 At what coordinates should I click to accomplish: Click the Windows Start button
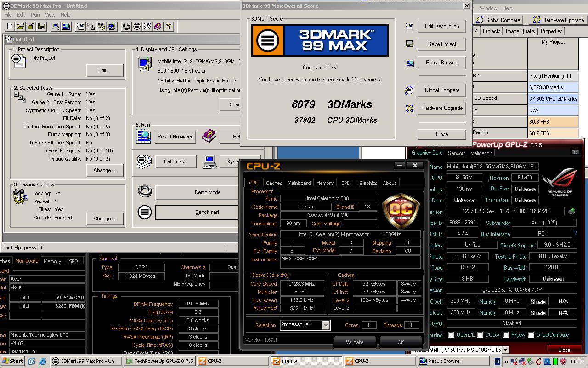[13, 361]
